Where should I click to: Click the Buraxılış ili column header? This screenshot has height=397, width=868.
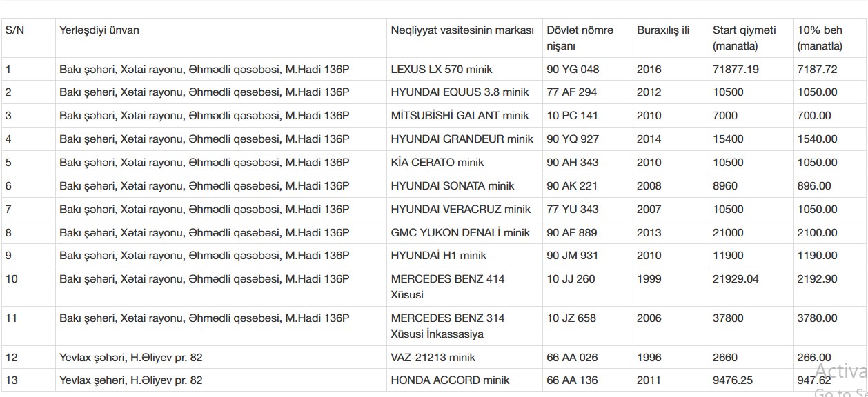point(663,30)
